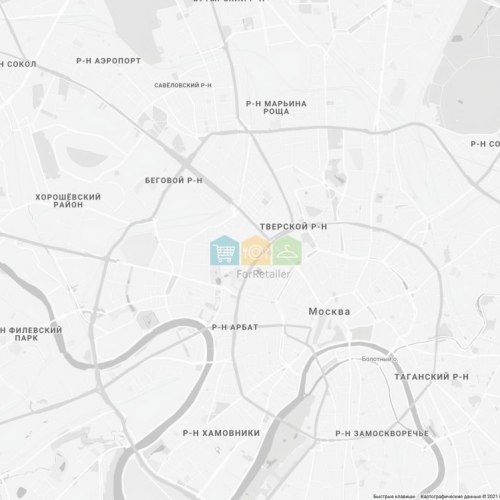This screenshot has width=500, height=500.
Task: Click the Р-Н Марьина Роща label
Action: [x=276, y=107]
